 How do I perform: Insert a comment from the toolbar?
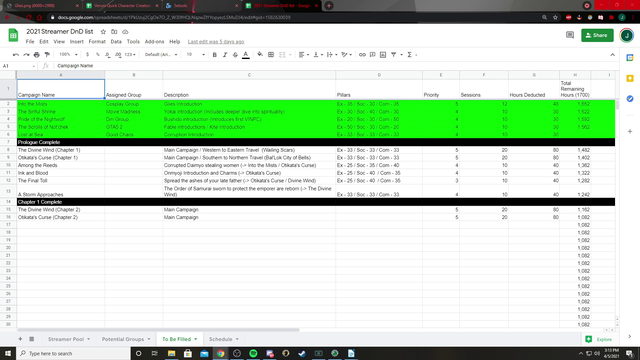(373, 55)
